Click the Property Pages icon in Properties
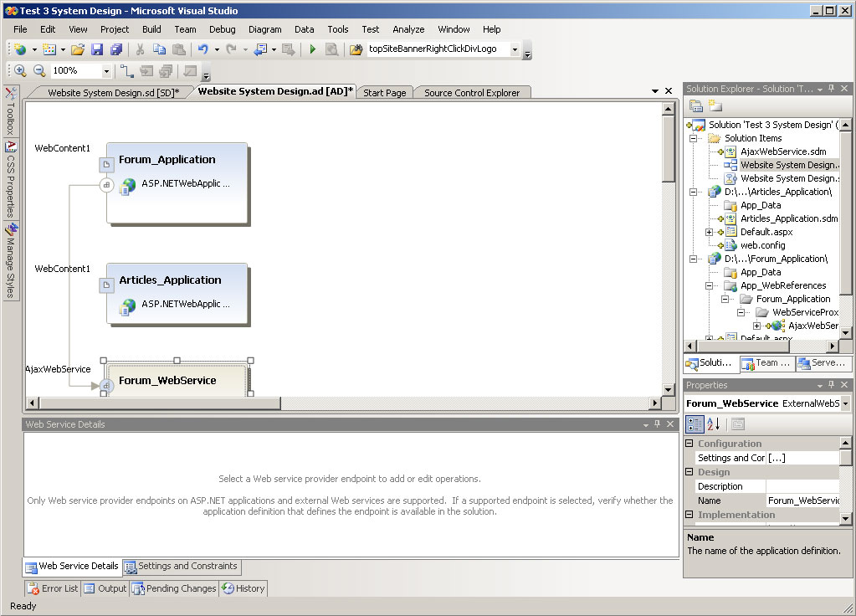Screen dimensions: 856x616 tap(737, 423)
